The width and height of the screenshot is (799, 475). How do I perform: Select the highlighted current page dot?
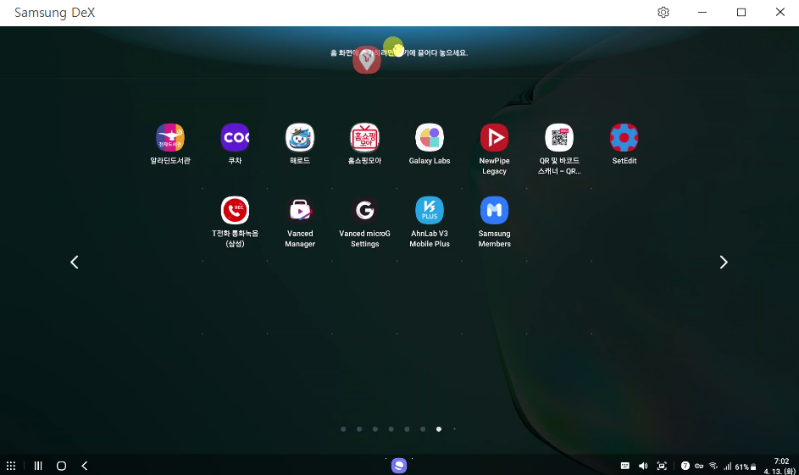[x=439, y=429]
